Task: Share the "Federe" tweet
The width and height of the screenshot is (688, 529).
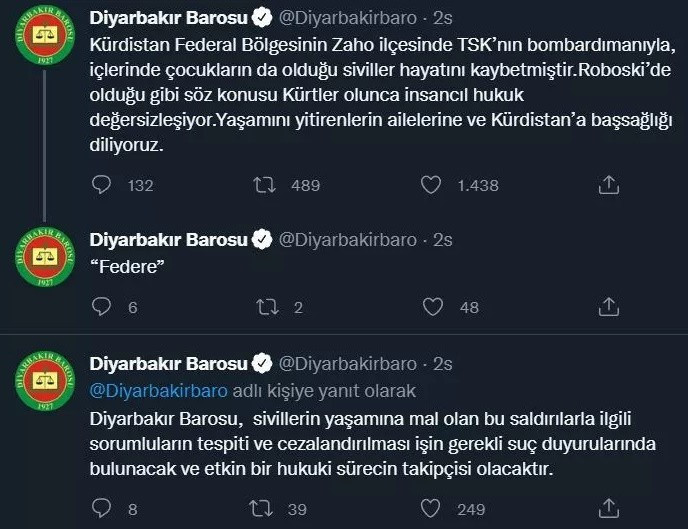Action: pos(609,307)
